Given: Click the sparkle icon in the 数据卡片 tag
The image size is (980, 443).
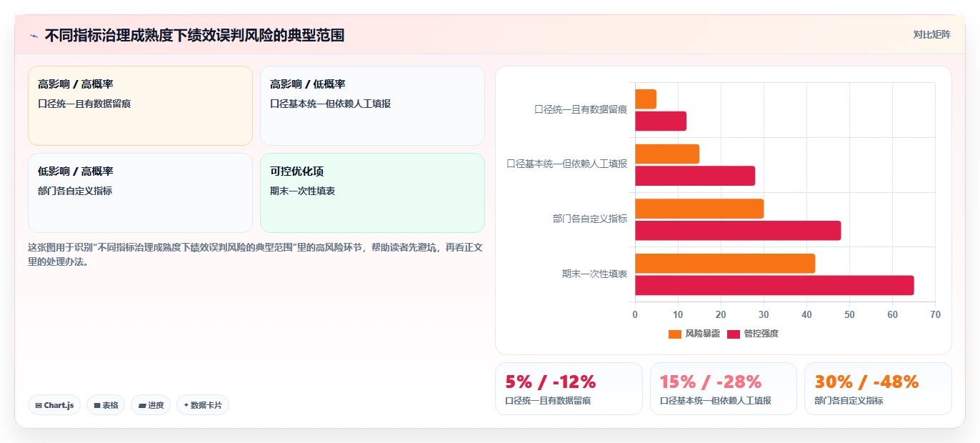Looking at the screenshot, I should (186, 405).
